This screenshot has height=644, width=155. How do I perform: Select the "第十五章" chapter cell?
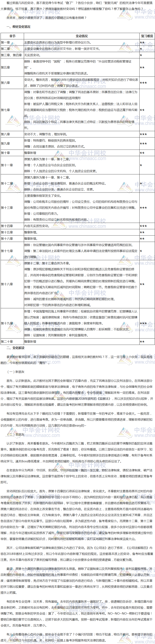tap(12, 232)
